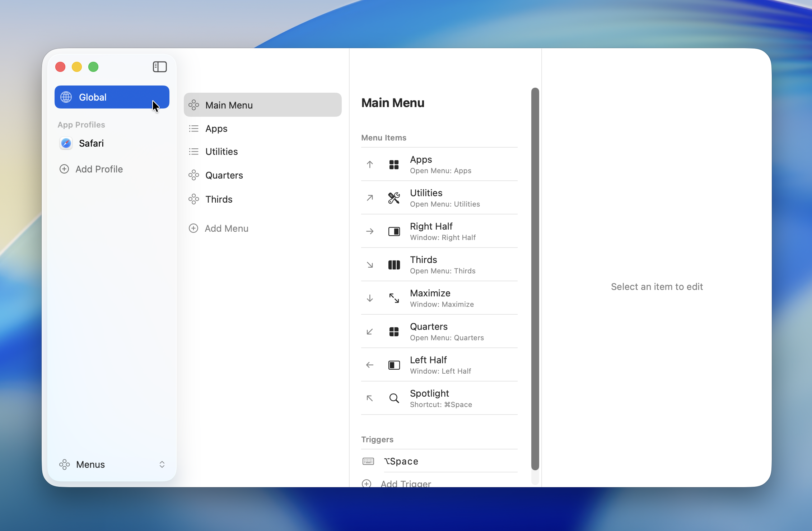Select the Safari app profile icon
This screenshot has width=812, height=531.
[x=66, y=143]
